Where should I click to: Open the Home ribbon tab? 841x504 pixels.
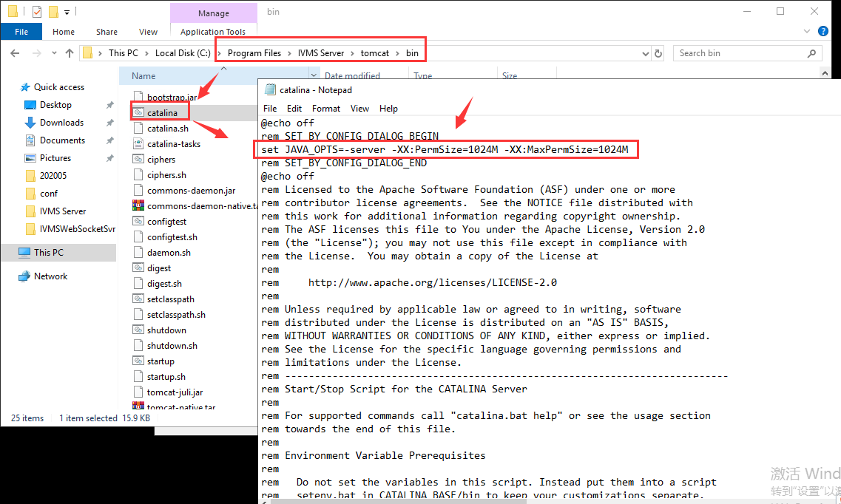pos(64,32)
